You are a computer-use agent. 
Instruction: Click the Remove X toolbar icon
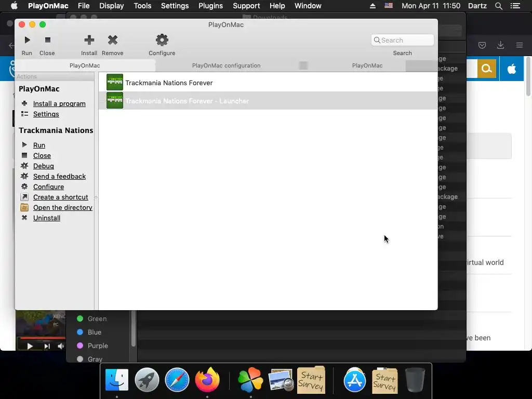(x=113, y=40)
